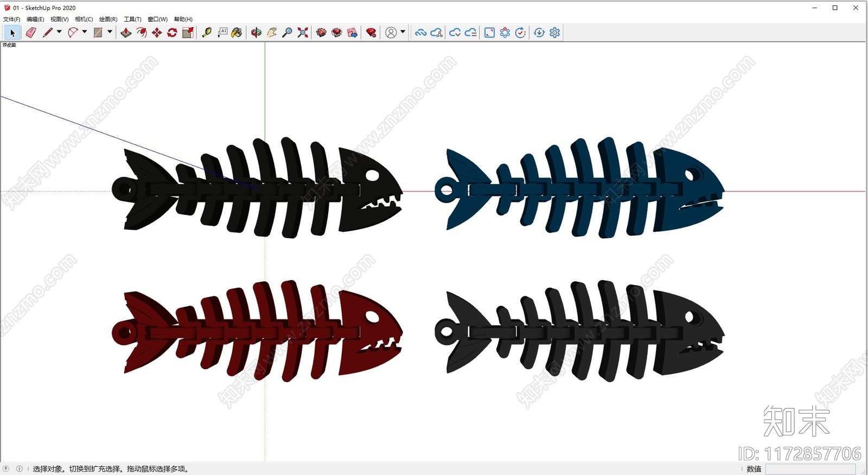This screenshot has width=868, height=475.
Task: Open the 编辑(E) menu
Action: click(35, 19)
